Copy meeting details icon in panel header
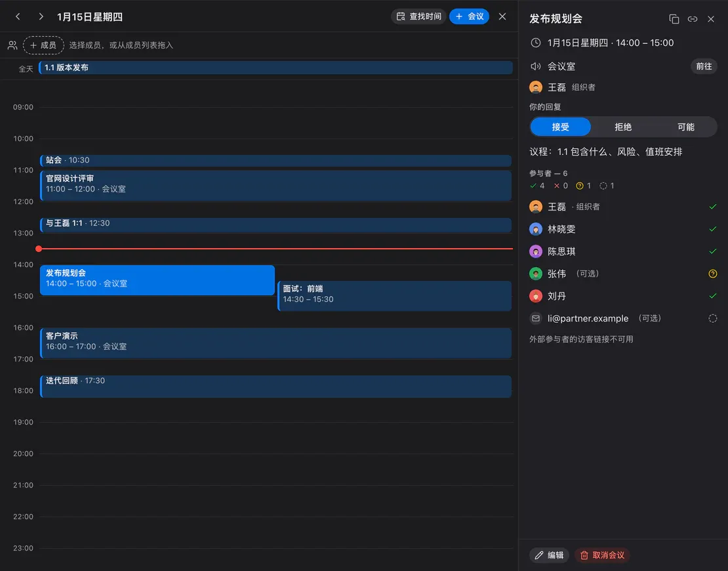 tap(674, 19)
